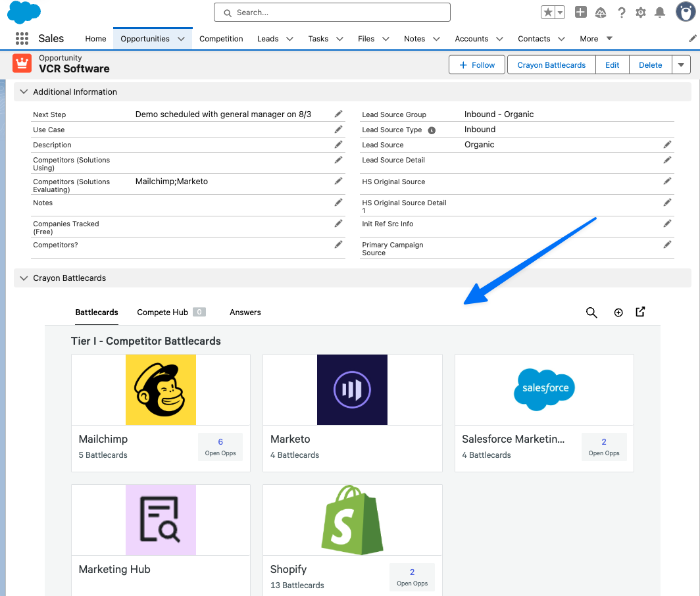Click the circled plus icon in Battlecards

[x=618, y=312]
